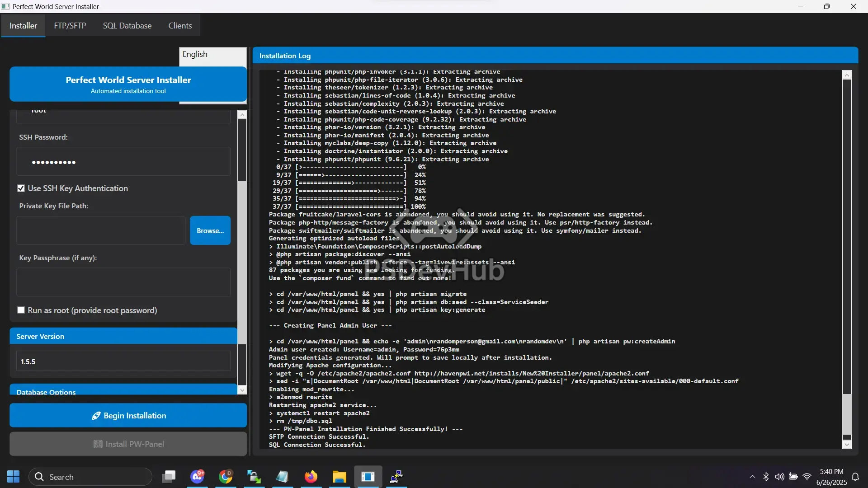
Task: Click "Generating optimized autoload files" log line
Action: (334, 239)
